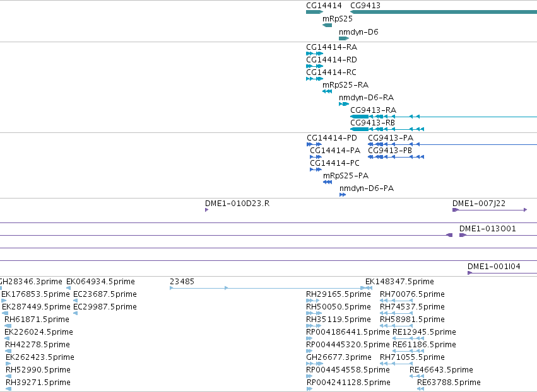The width and height of the screenshot is (537, 392).
Task: Select EST EK148347.5prime
Action: tap(399, 282)
